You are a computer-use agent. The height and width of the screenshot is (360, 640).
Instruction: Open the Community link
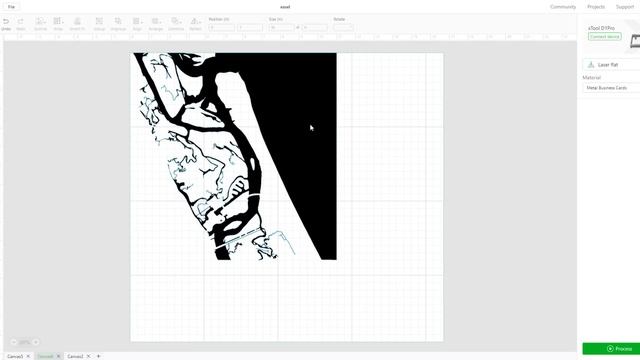(563, 7)
